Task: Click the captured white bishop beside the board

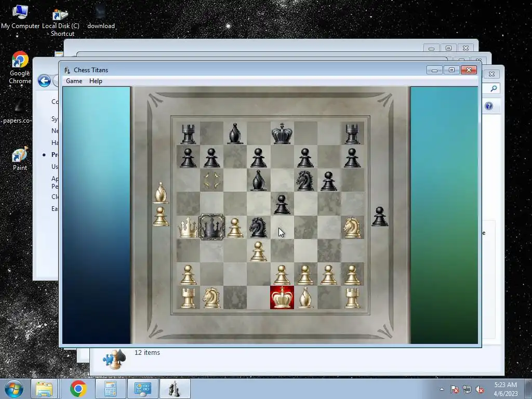Action: point(161,193)
